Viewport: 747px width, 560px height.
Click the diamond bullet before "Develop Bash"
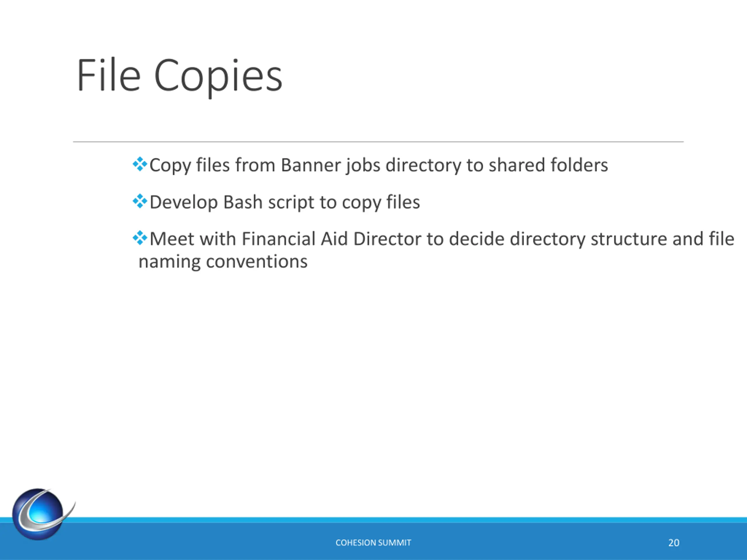(140, 202)
